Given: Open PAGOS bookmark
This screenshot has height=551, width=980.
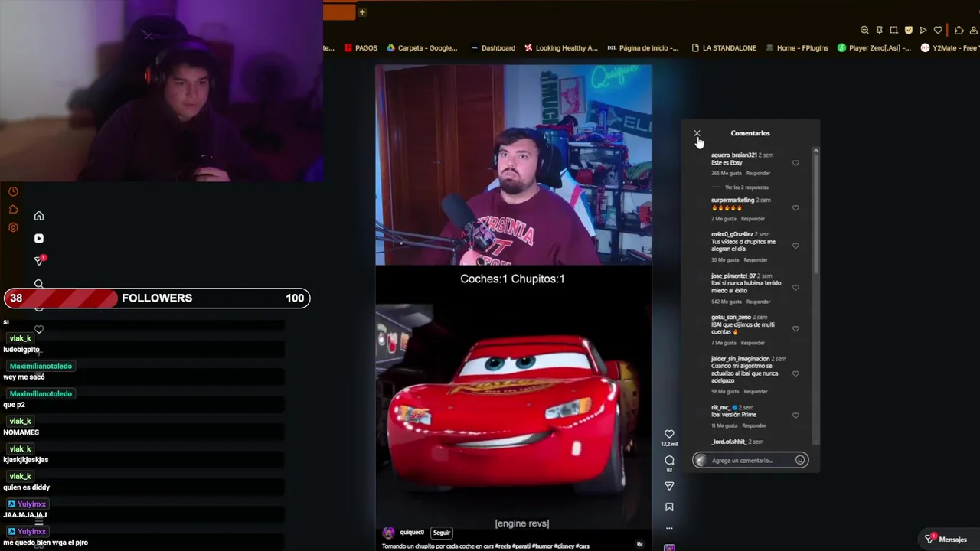Looking at the screenshot, I should point(361,47).
